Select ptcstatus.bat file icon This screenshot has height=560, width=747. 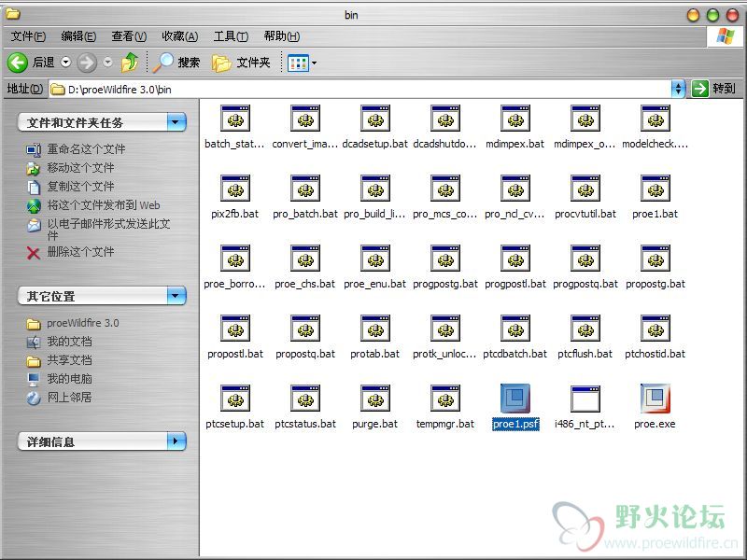[305, 399]
